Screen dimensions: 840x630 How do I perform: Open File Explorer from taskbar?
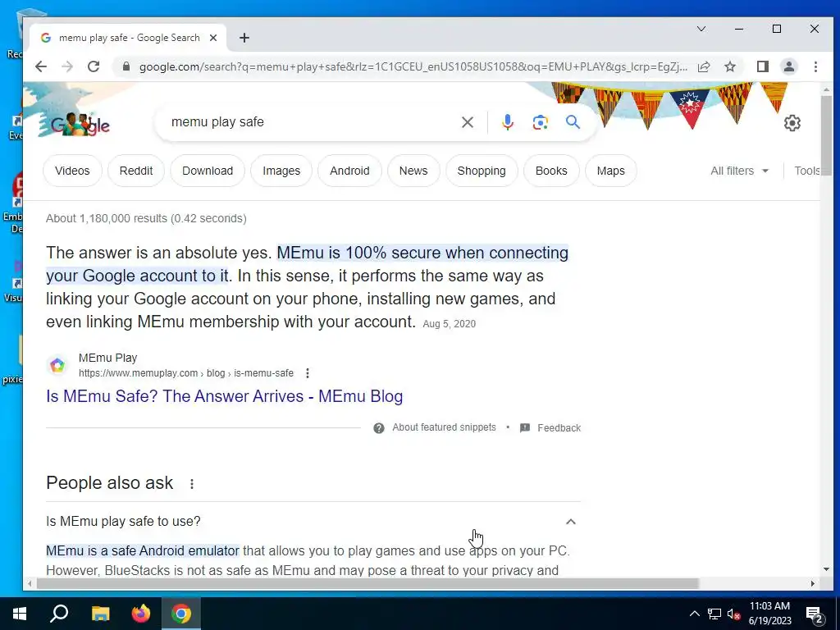pos(100,614)
